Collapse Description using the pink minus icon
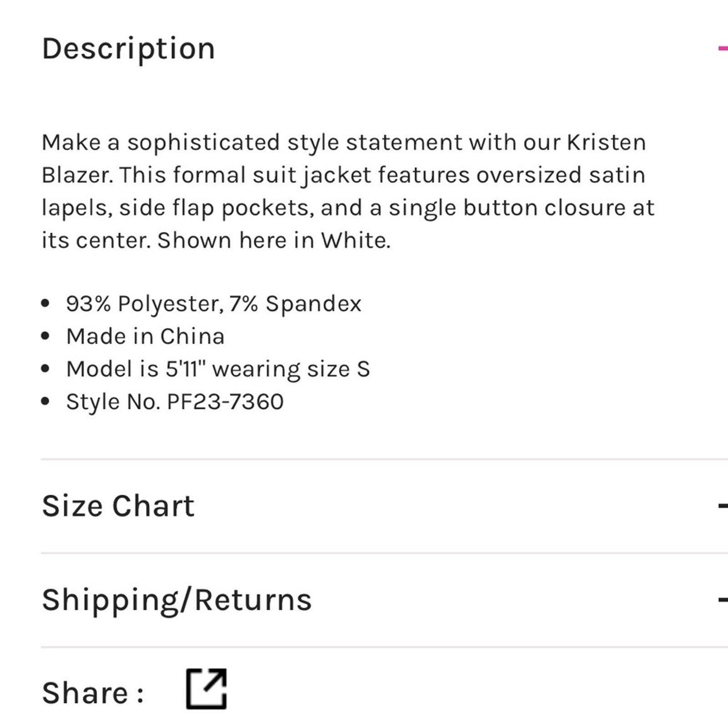This screenshot has height=728, width=728. point(723,48)
